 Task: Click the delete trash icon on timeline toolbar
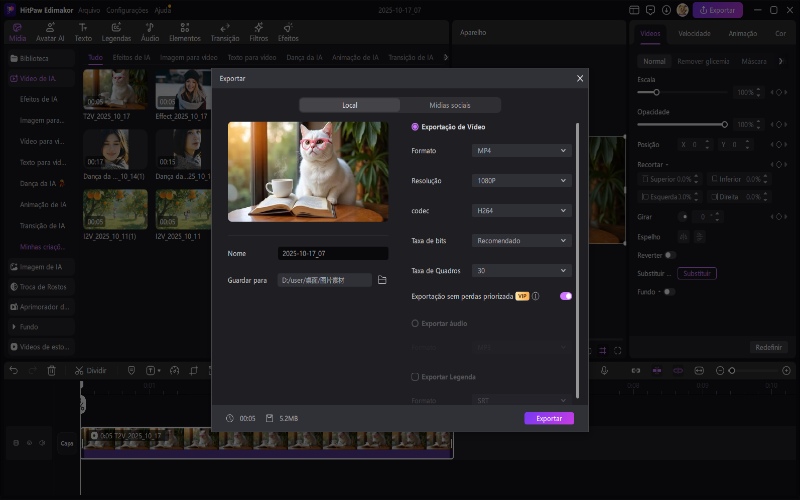click(x=51, y=370)
